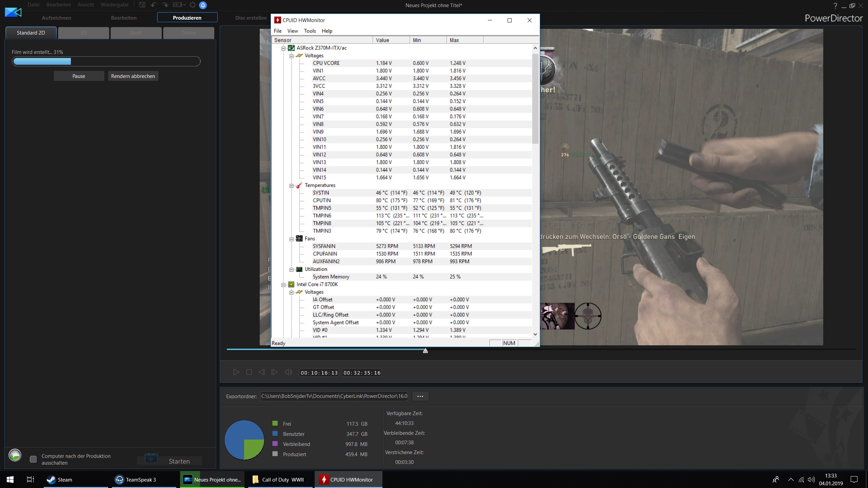
Task: Click the blue notification bell icon
Action: (203, 5)
